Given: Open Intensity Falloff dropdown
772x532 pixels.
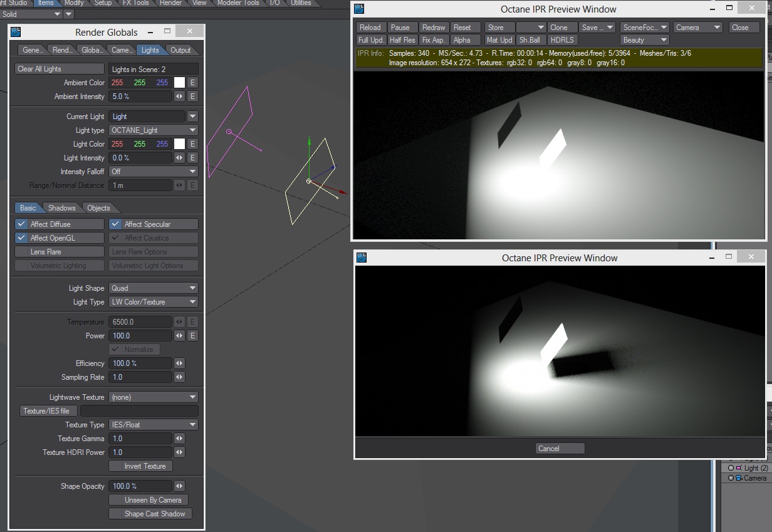Looking at the screenshot, I should (x=154, y=172).
